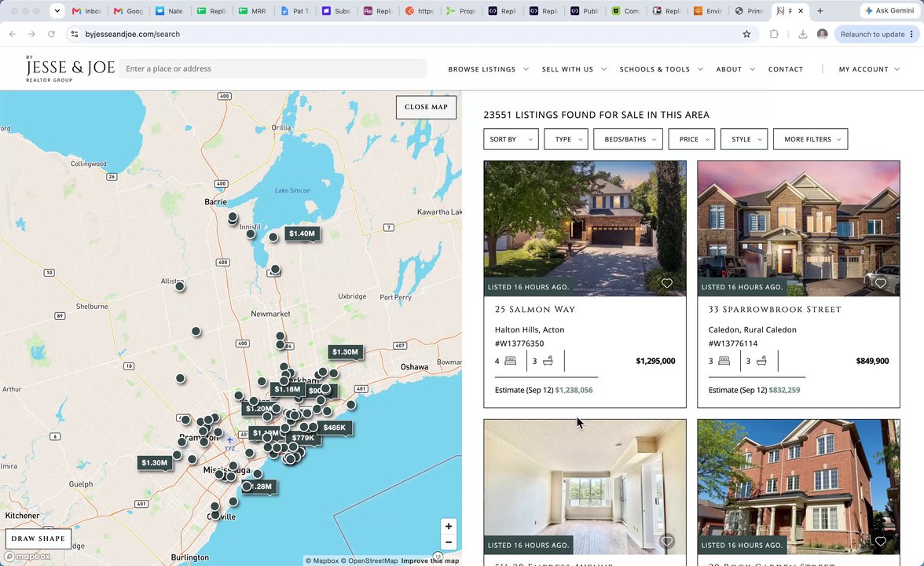Open the Schools & Tools menu

[661, 69]
